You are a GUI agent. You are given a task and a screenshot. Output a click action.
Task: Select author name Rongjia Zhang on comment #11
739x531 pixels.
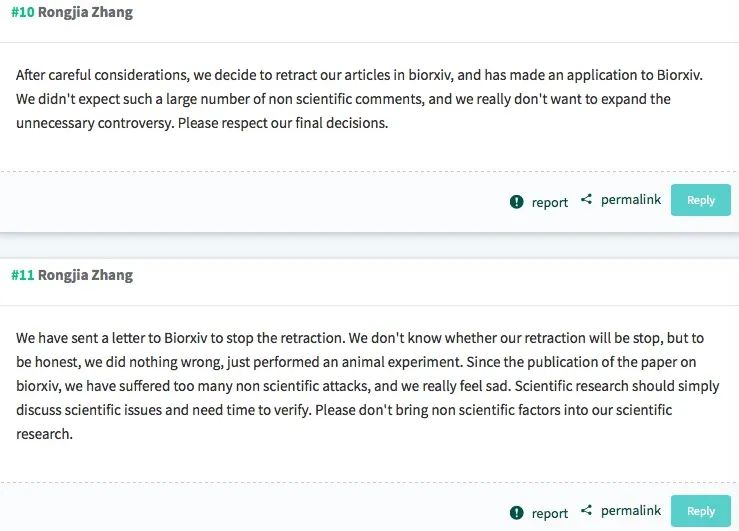point(85,275)
